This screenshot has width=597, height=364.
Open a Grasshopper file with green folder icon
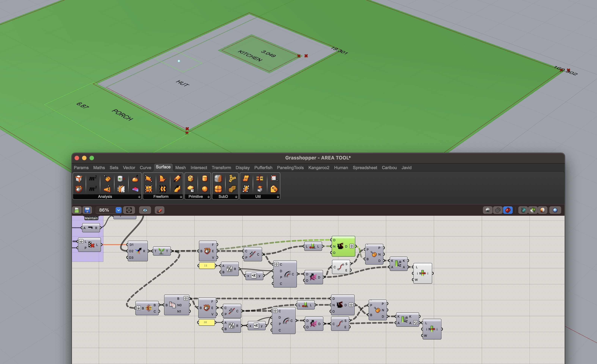coord(77,210)
